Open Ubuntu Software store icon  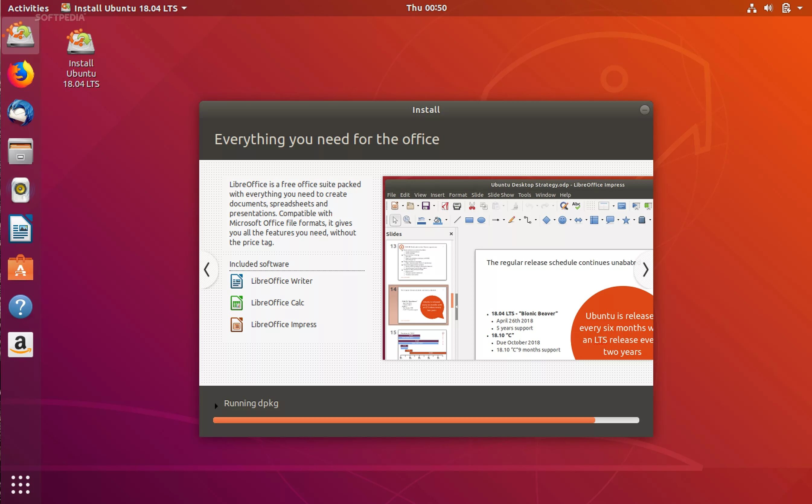(x=21, y=268)
